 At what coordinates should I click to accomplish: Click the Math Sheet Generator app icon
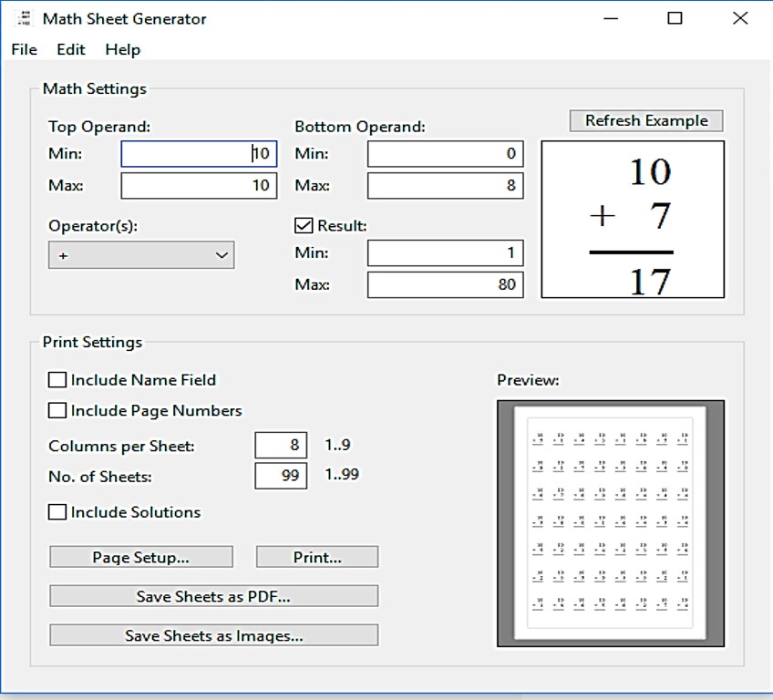(x=25, y=18)
